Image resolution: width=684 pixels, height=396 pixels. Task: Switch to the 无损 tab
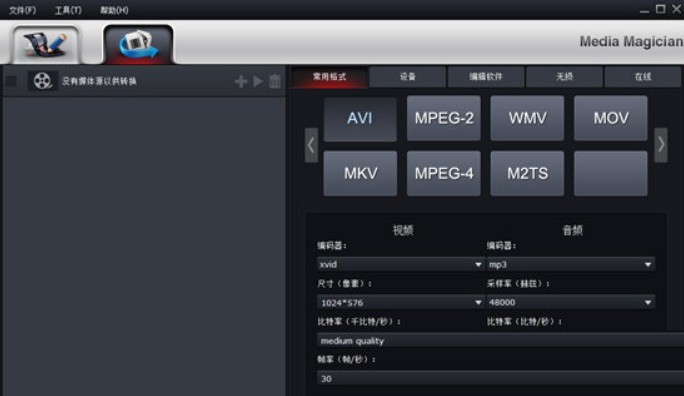click(564, 77)
